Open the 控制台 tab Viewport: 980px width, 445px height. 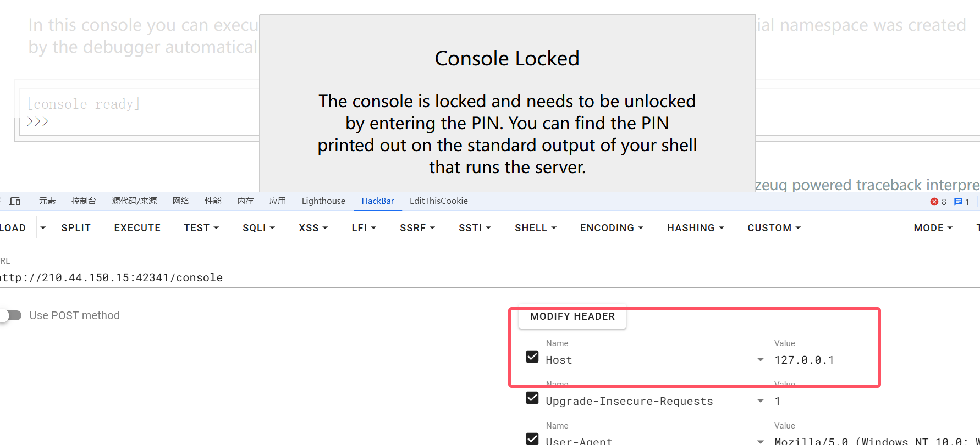click(x=84, y=201)
